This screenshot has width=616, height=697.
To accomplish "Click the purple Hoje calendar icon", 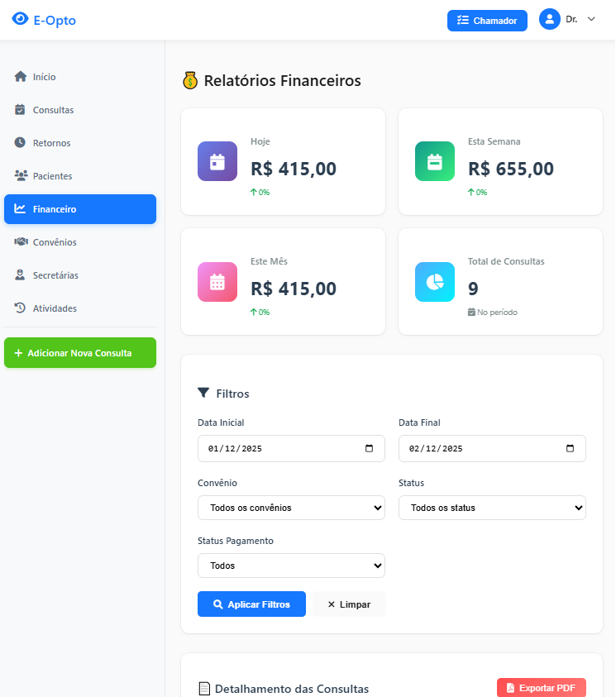I will [217, 161].
